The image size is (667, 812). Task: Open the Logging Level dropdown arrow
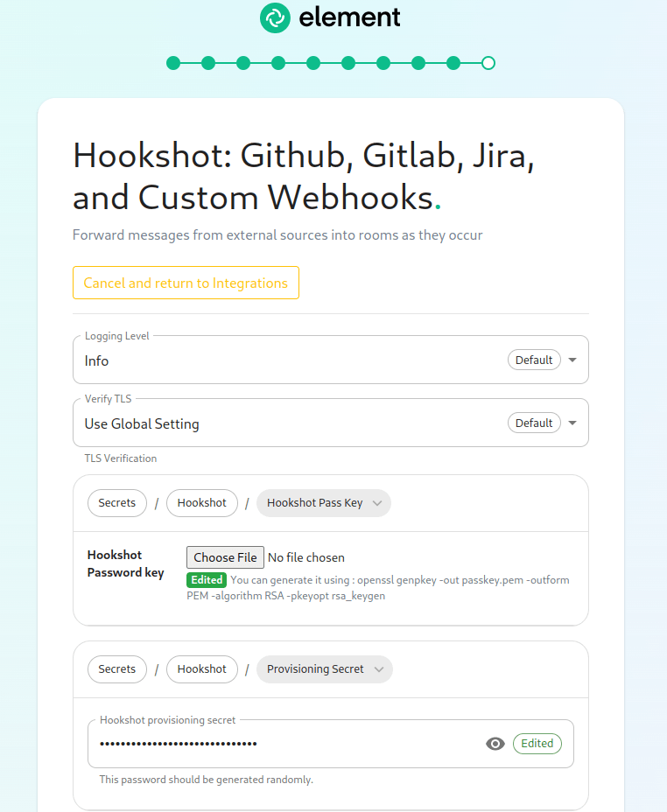click(572, 360)
